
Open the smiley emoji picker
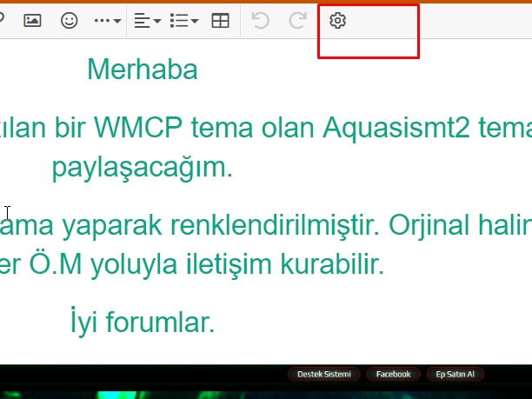[x=69, y=21]
